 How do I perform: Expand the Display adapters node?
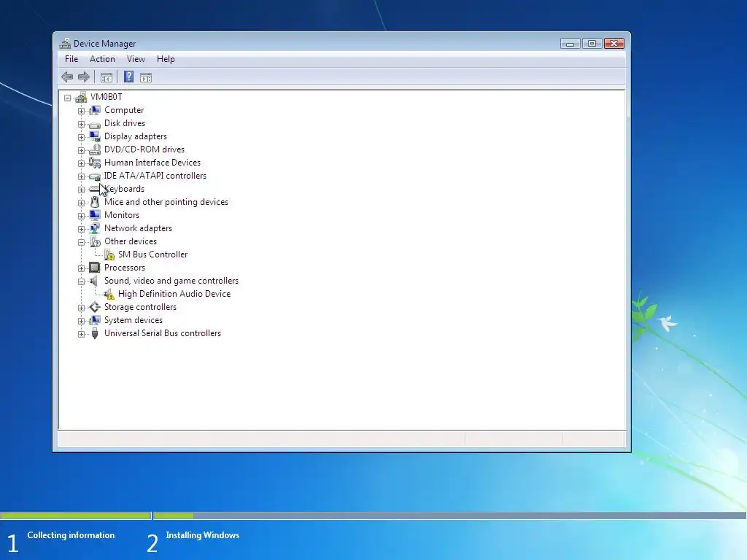click(x=81, y=137)
